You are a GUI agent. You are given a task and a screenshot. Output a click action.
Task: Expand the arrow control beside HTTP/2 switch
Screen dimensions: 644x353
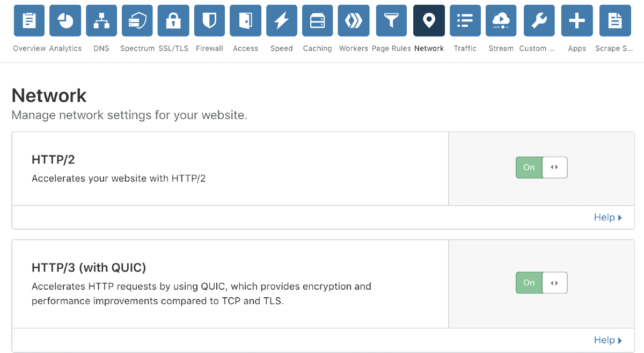555,167
